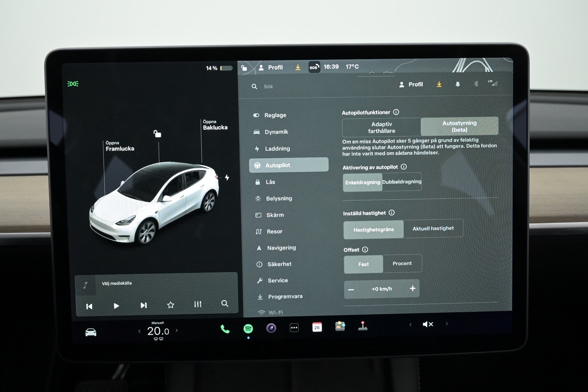
Task: Favorite current media with star icon
Action: pyautogui.click(x=171, y=305)
